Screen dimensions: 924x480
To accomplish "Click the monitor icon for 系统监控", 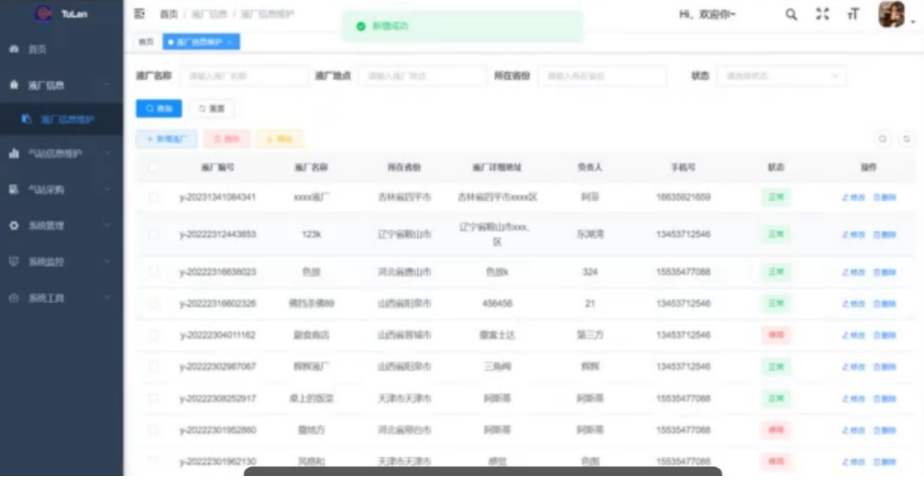I will [x=14, y=261].
